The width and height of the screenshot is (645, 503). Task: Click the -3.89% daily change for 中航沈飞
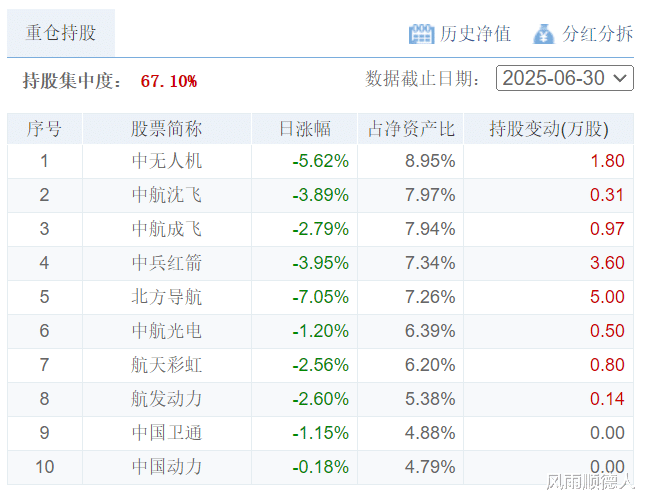point(321,195)
